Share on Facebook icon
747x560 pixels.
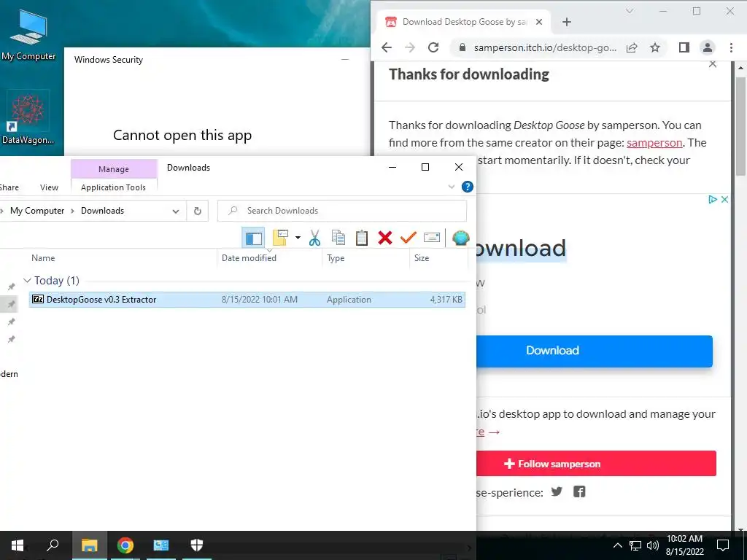pos(578,491)
